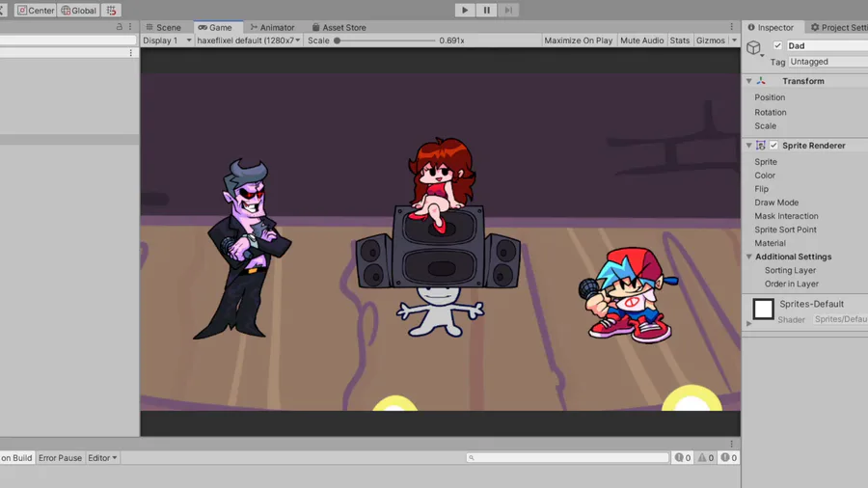Click the Position label in Transform
The image size is (868, 488).
(x=770, y=96)
